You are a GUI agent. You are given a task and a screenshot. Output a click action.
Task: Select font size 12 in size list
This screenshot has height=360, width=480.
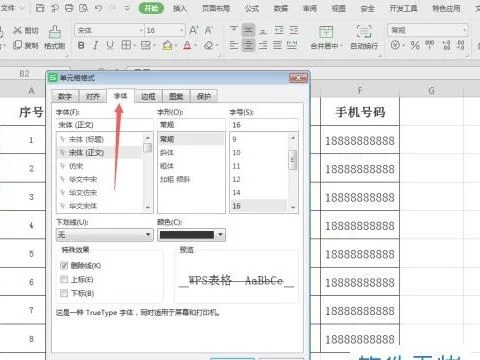point(259,179)
